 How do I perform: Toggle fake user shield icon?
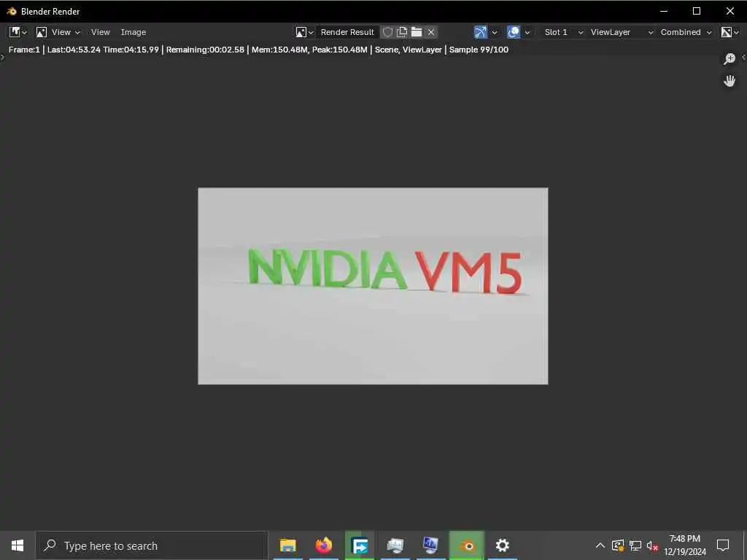pos(388,32)
